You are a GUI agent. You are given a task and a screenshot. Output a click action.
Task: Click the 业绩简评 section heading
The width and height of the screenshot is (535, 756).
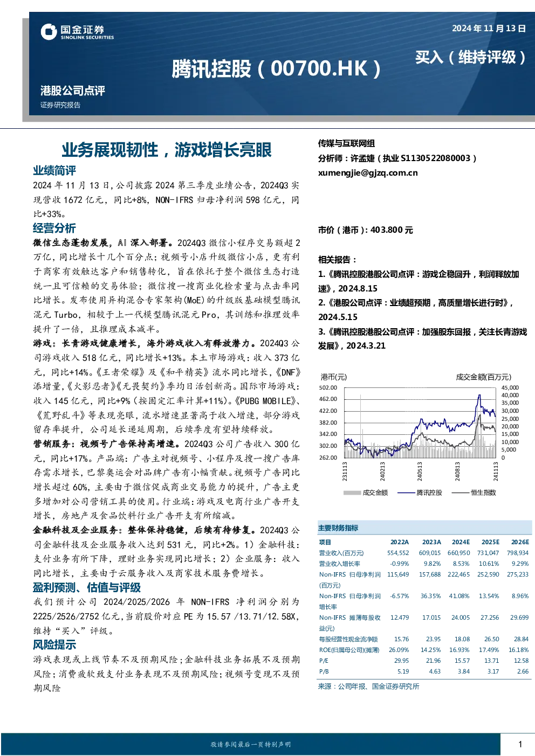pyautogui.click(x=54, y=171)
